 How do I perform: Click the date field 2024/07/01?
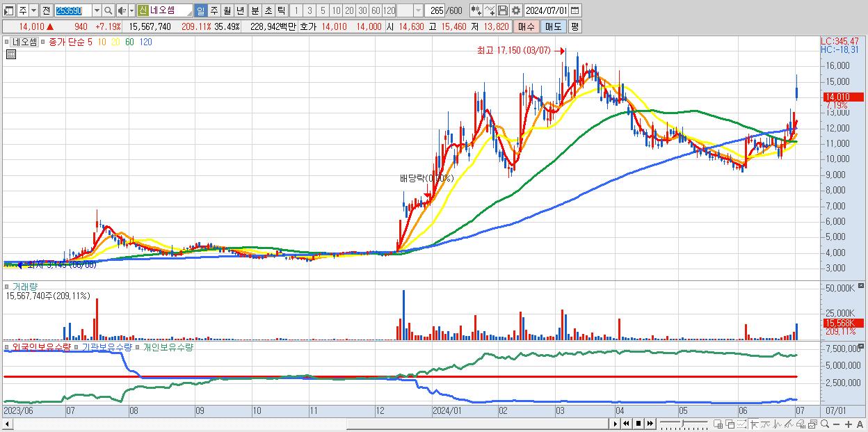coord(546,10)
